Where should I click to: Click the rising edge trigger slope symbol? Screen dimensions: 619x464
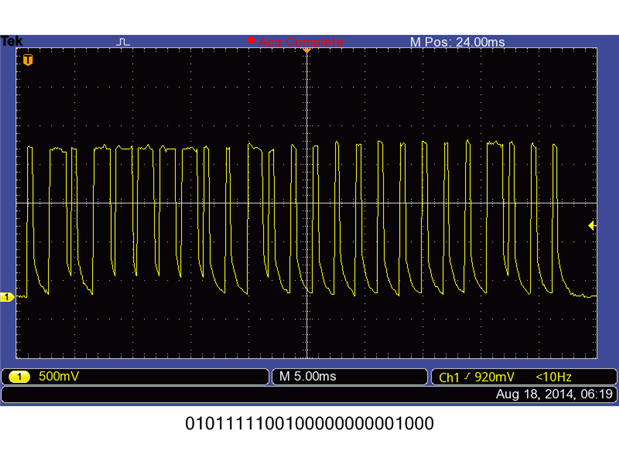coord(467,377)
